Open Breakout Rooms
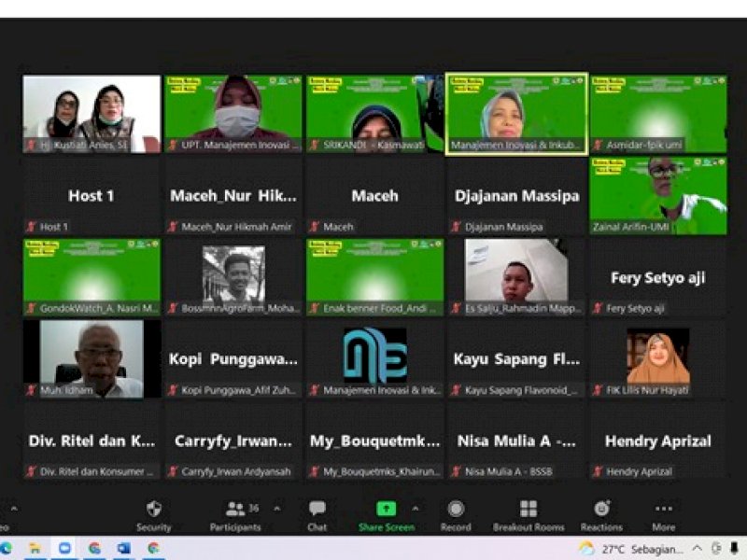 pyautogui.click(x=529, y=514)
